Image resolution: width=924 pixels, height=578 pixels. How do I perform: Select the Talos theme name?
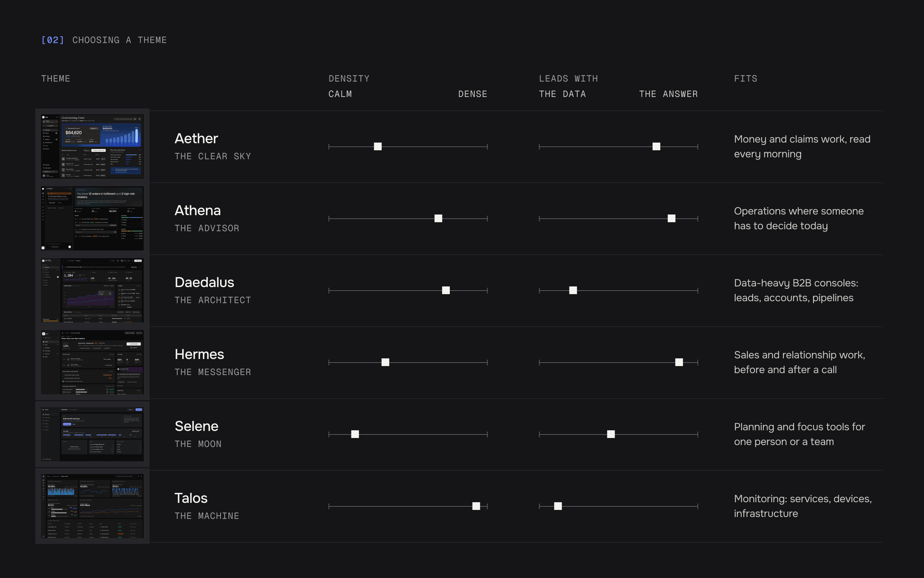click(x=191, y=498)
